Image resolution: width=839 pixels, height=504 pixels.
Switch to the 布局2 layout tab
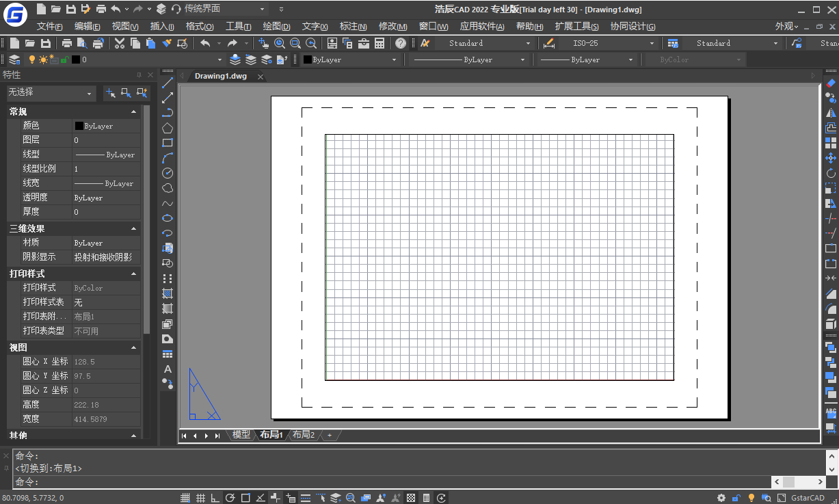click(x=304, y=434)
